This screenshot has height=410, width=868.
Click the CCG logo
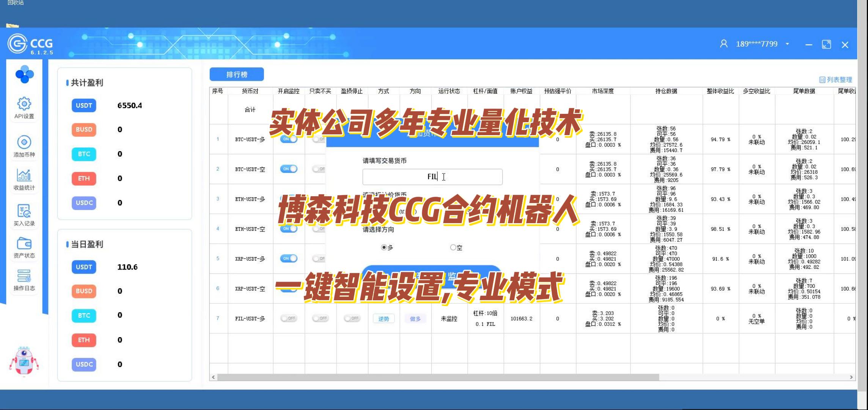30,44
